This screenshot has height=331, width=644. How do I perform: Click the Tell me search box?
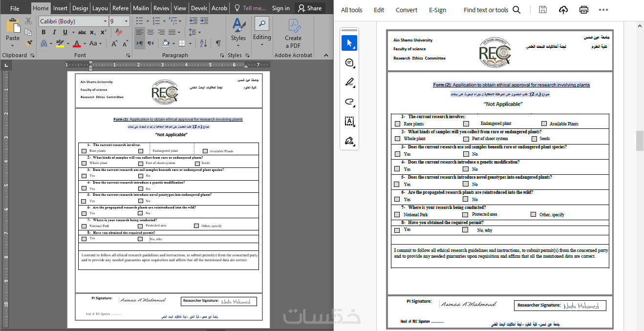[250, 8]
